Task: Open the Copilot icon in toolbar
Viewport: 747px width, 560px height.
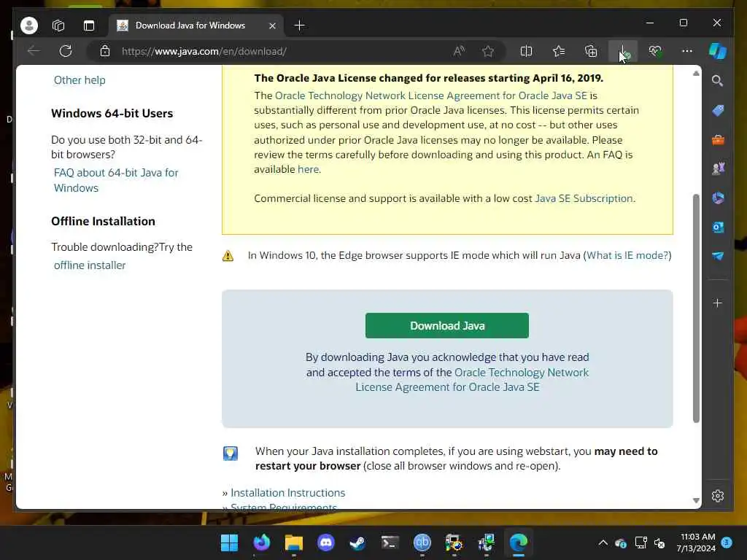Action: [x=718, y=51]
